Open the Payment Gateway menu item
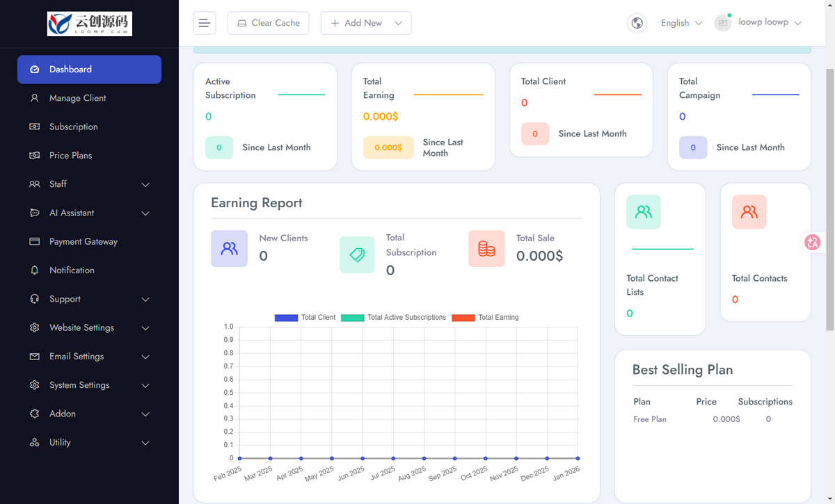The image size is (835, 504). [x=89, y=241]
